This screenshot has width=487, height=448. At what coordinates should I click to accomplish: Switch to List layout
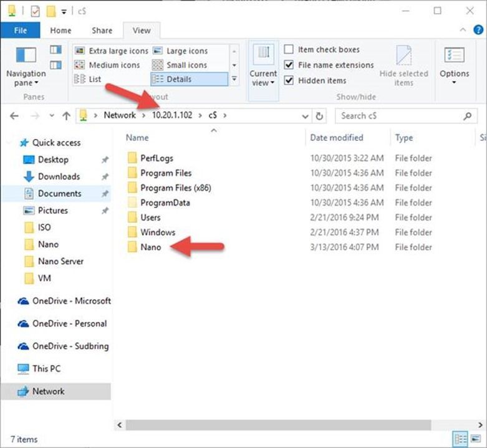point(87,79)
